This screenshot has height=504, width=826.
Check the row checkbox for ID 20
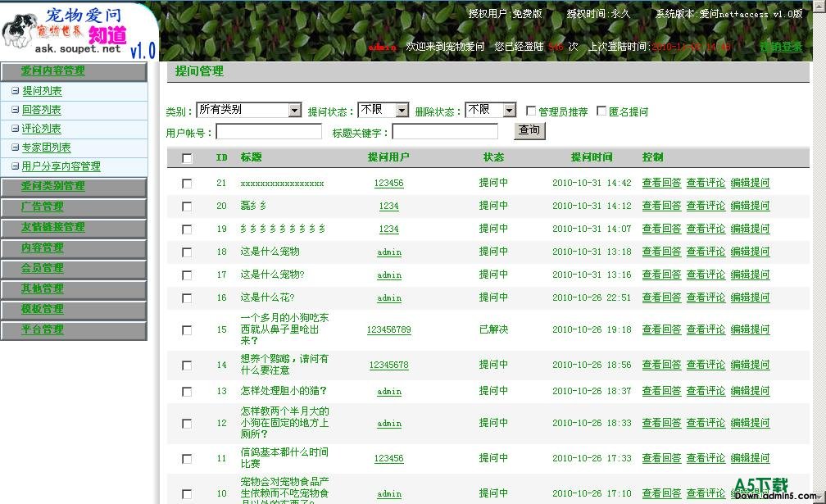point(187,207)
